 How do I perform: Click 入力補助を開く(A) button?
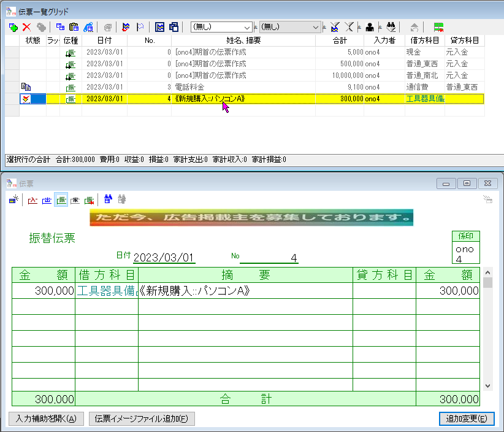[46, 419]
